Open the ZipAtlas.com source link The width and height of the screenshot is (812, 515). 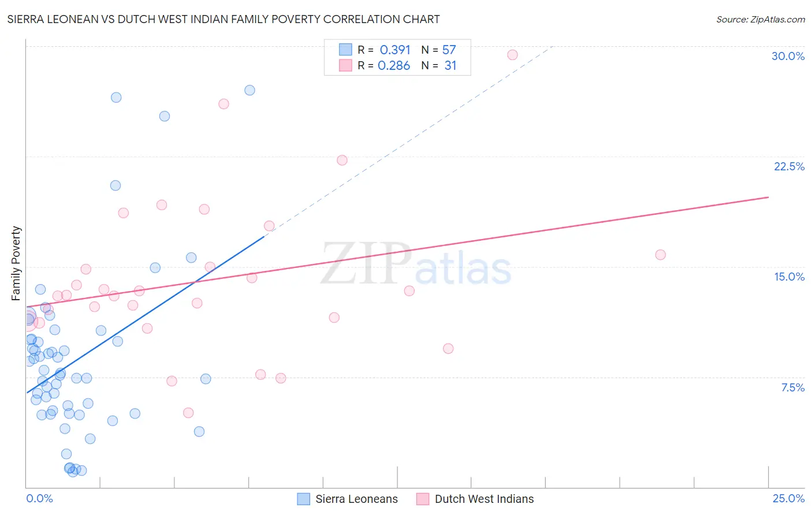coord(761,20)
